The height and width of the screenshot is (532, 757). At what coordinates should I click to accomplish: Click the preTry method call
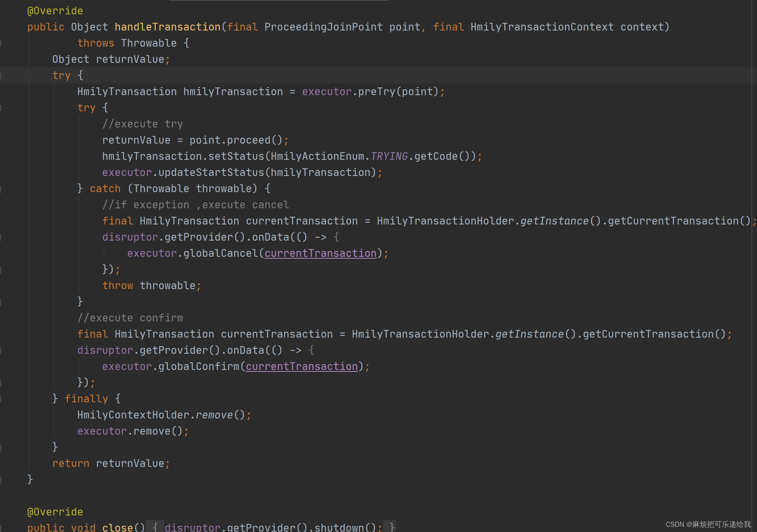tap(376, 91)
